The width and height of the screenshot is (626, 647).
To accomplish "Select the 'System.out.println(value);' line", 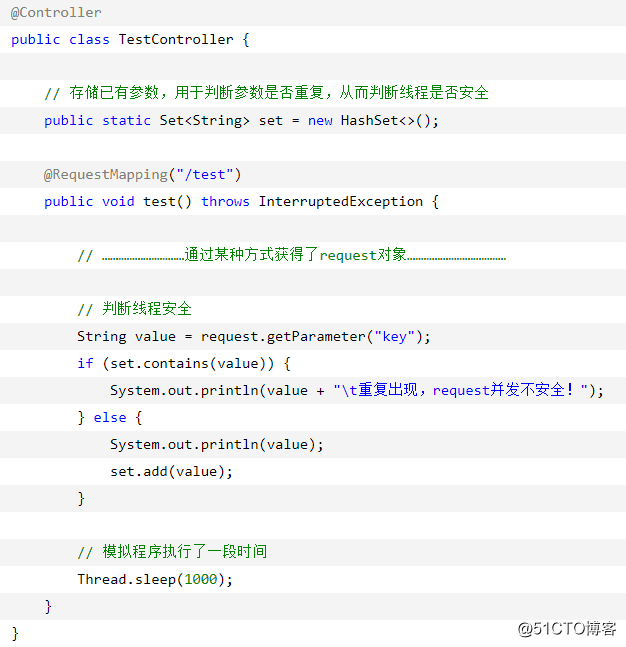I will click(217, 444).
